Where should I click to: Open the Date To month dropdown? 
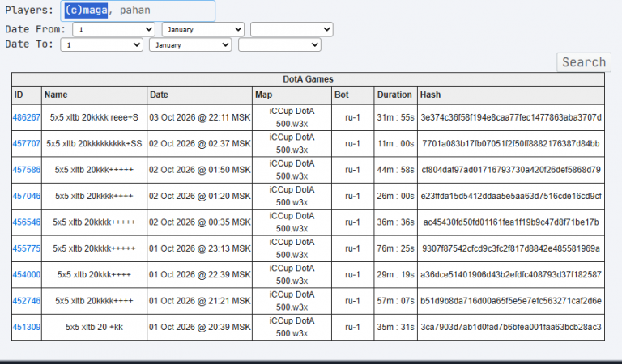(190, 44)
